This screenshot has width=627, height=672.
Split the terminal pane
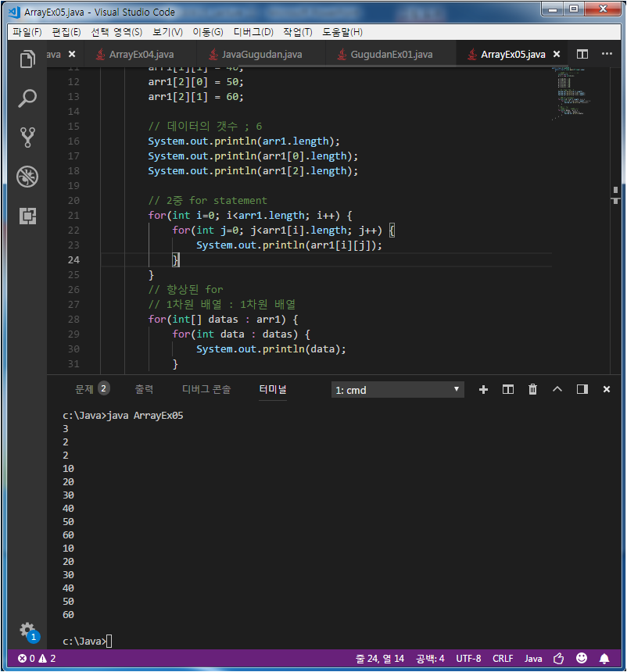point(507,390)
